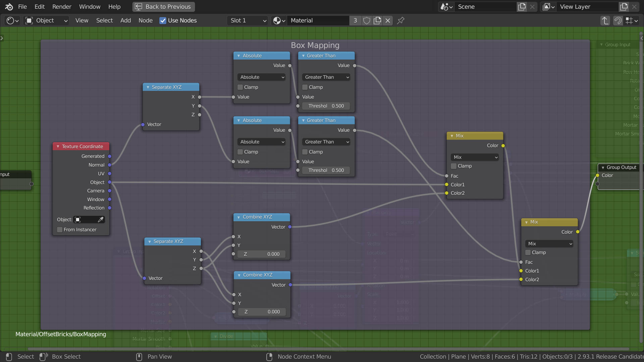
Task: Click the Back to Previous button
Action: pyautogui.click(x=164, y=7)
